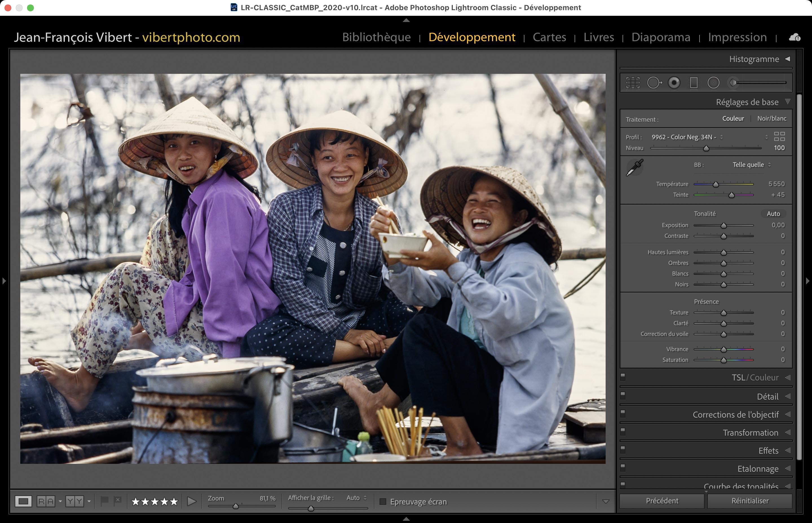Click the cloud sync status icon
The width and height of the screenshot is (812, 523).
pyautogui.click(x=794, y=37)
